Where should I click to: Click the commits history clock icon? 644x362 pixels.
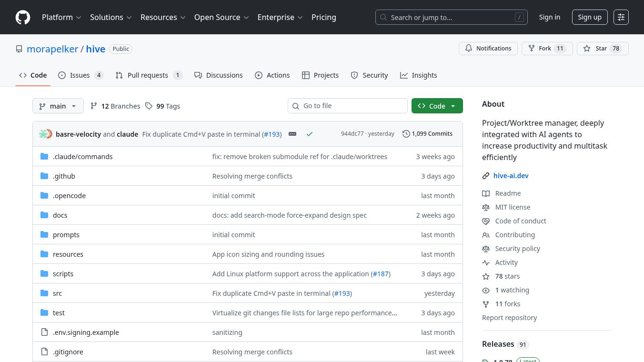[x=406, y=134]
